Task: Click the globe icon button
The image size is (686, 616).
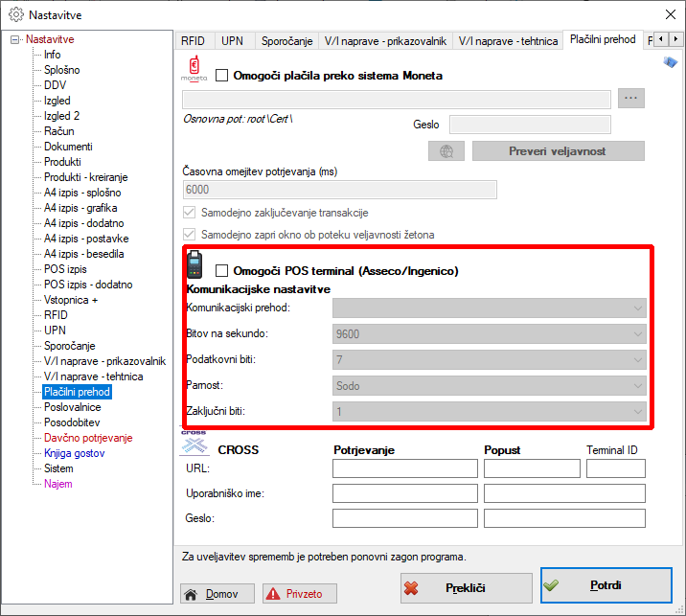Action: point(446,151)
